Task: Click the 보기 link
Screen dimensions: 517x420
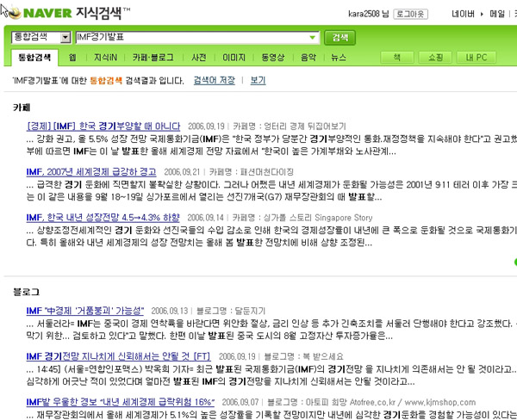Action: pyautogui.click(x=258, y=80)
